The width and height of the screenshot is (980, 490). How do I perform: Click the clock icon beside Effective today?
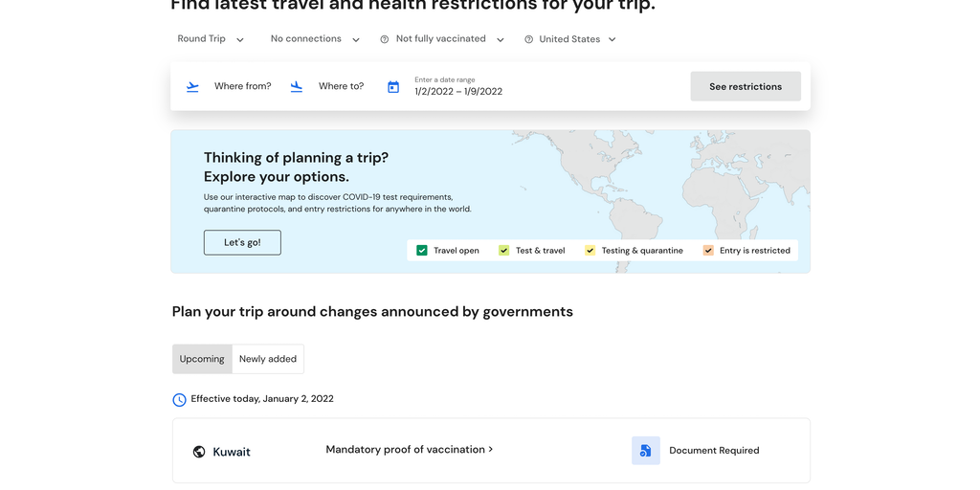[x=179, y=400]
